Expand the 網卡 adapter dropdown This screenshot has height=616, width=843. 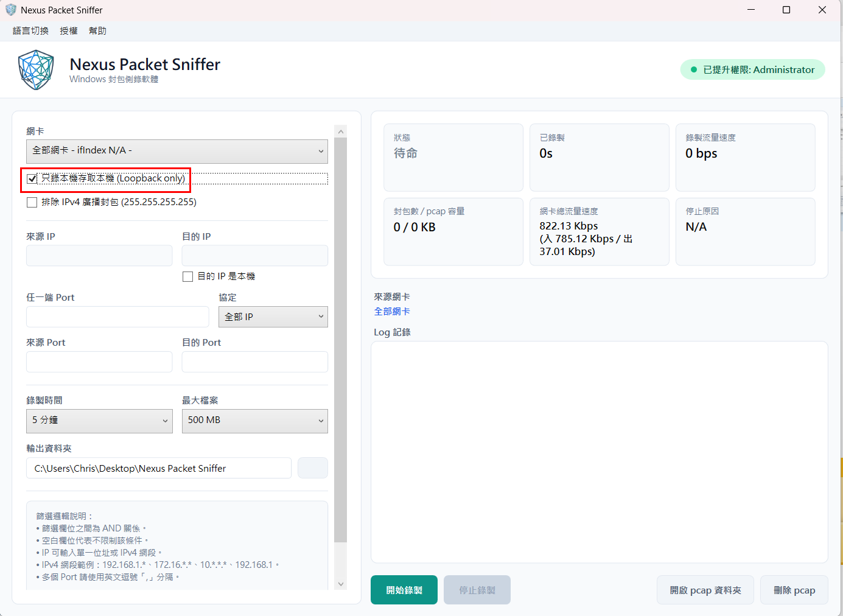pos(177,152)
